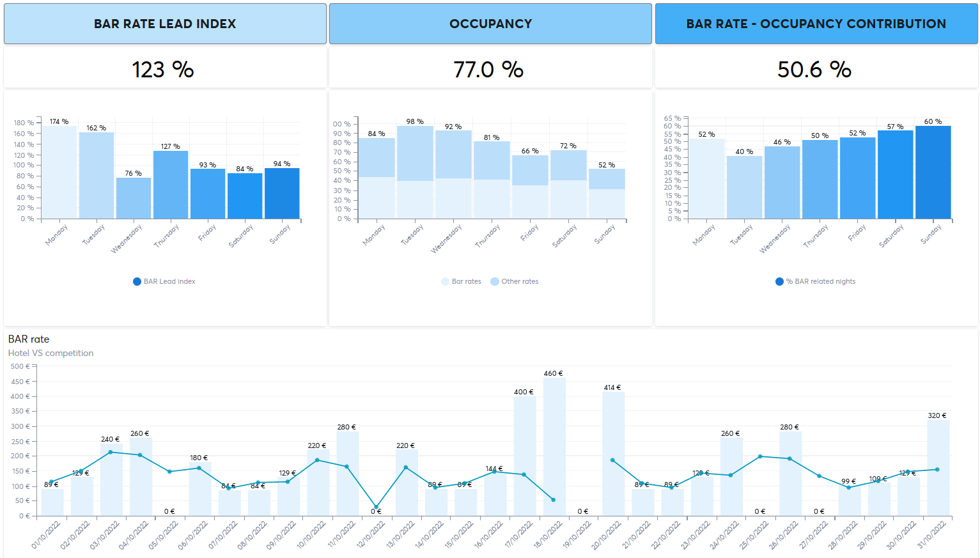980x558 pixels.
Task: Select Friday's 93 % lead index bar
Action: tap(208, 194)
